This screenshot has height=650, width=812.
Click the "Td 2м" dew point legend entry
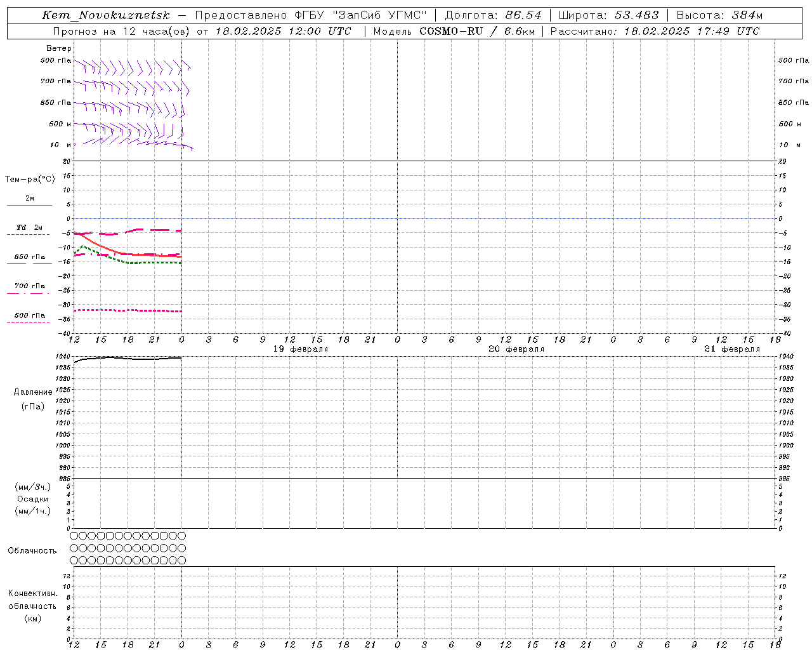[30, 227]
